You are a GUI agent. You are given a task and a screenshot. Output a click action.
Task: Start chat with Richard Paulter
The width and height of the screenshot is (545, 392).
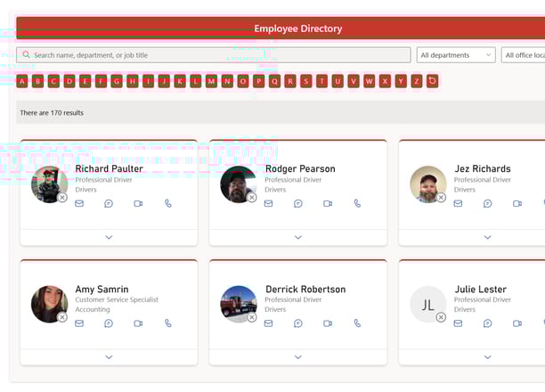point(109,203)
